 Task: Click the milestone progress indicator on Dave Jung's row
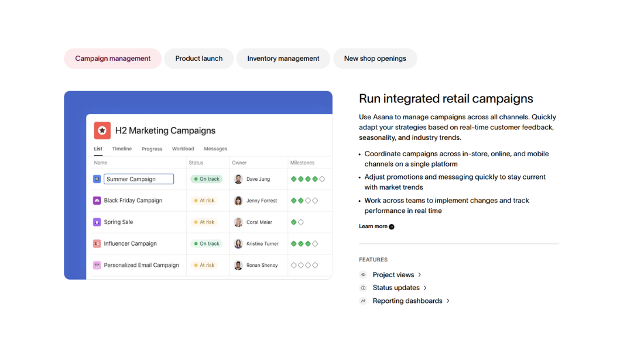click(x=308, y=179)
